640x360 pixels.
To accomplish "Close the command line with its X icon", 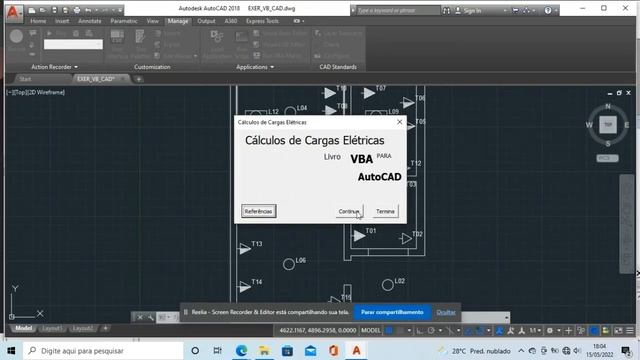I will (140, 317).
